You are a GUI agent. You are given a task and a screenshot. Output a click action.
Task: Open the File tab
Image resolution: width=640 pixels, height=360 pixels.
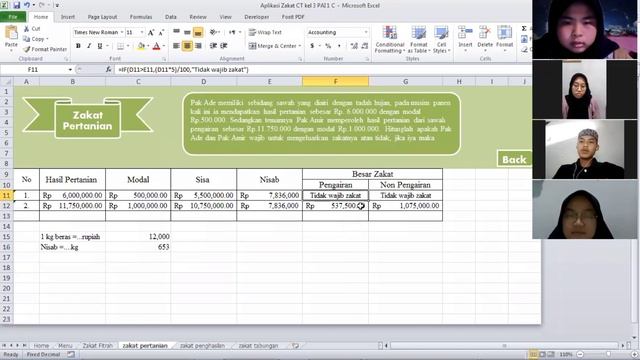pyautogui.click(x=13, y=17)
